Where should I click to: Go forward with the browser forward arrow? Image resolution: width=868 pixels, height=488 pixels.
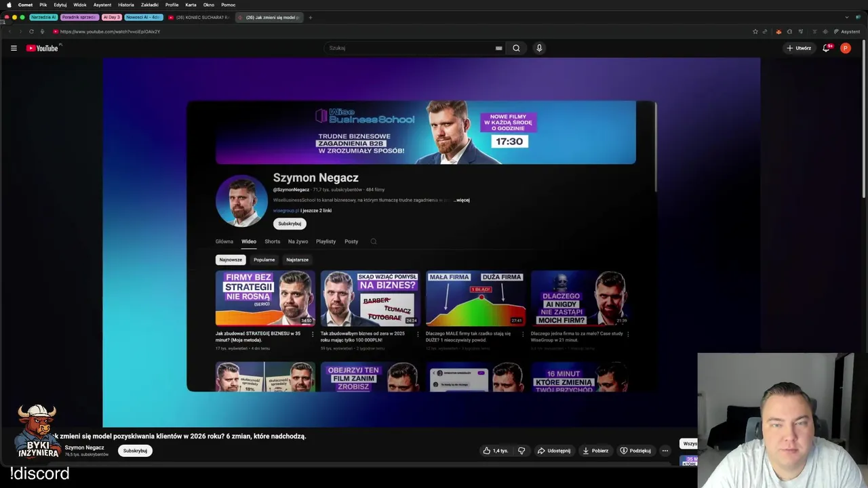point(20,31)
